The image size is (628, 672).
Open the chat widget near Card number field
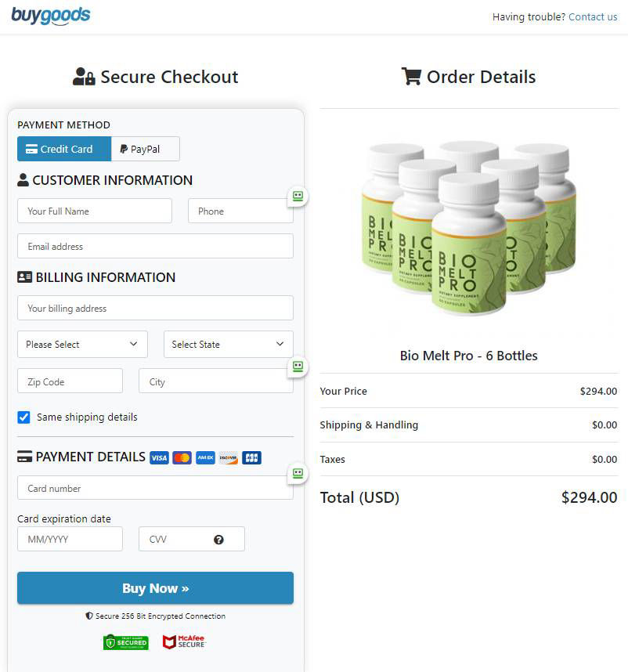click(298, 473)
